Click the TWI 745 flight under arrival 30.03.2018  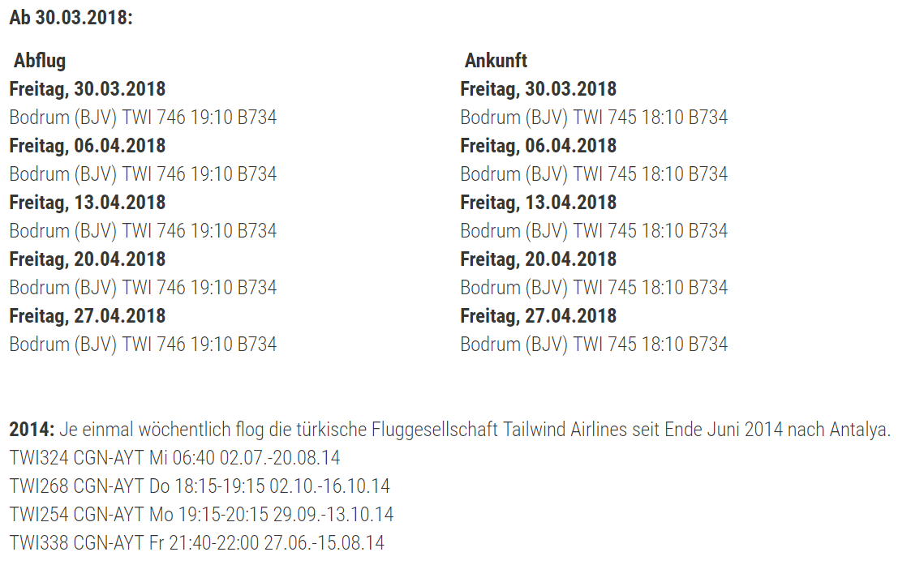coord(594,118)
